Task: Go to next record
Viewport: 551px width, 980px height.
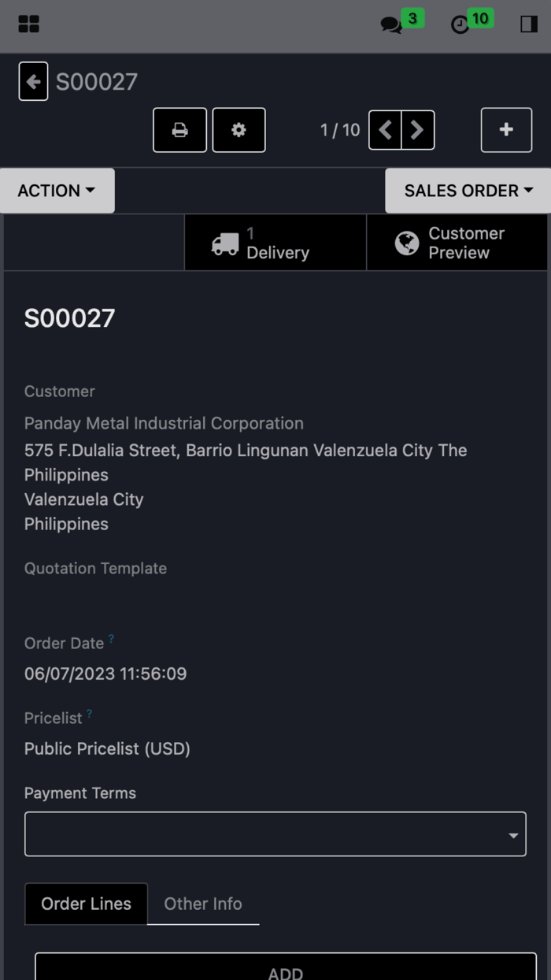Action: pyautogui.click(x=418, y=130)
